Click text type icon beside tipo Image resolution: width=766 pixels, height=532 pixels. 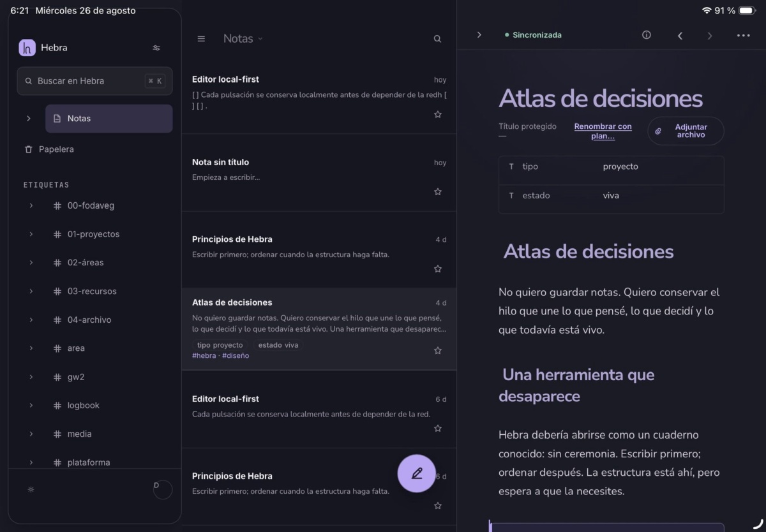[x=511, y=166]
